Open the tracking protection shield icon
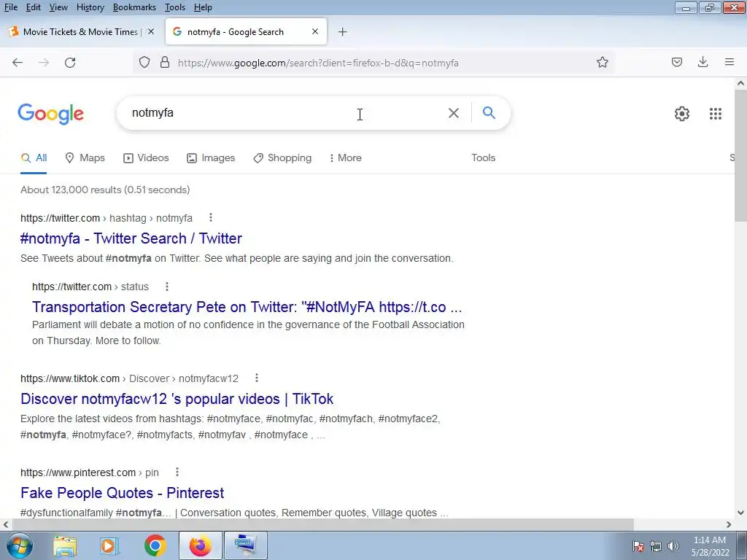Viewport: 747px width, 560px height. pyautogui.click(x=144, y=63)
